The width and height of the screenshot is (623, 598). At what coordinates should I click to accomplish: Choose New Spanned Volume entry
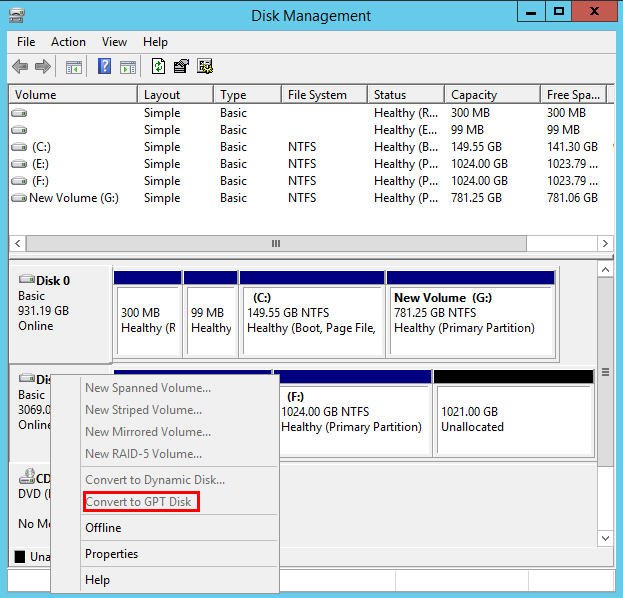click(148, 388)
